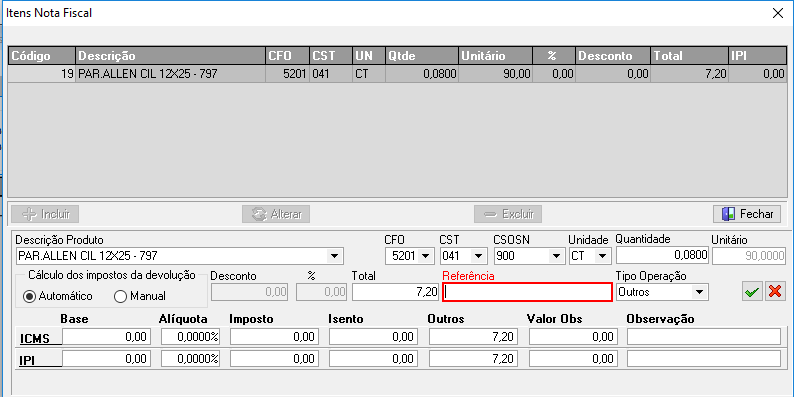
Task: Click the Descrição column header
Action: point(171,56)
